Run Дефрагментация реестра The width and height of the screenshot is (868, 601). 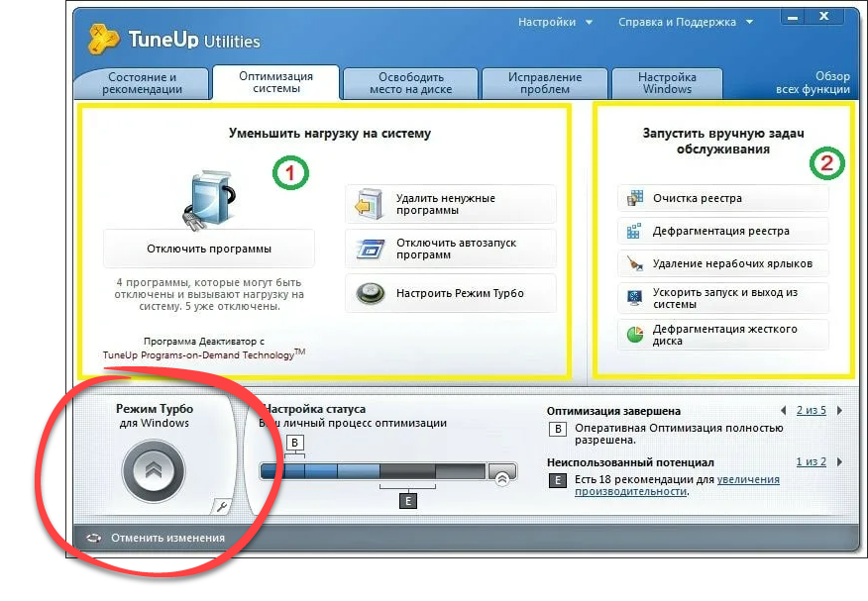(x=723, y=231)
